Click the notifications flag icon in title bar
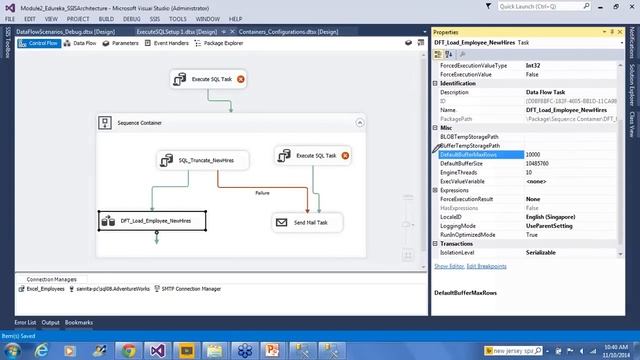 [x=488, y=6]
